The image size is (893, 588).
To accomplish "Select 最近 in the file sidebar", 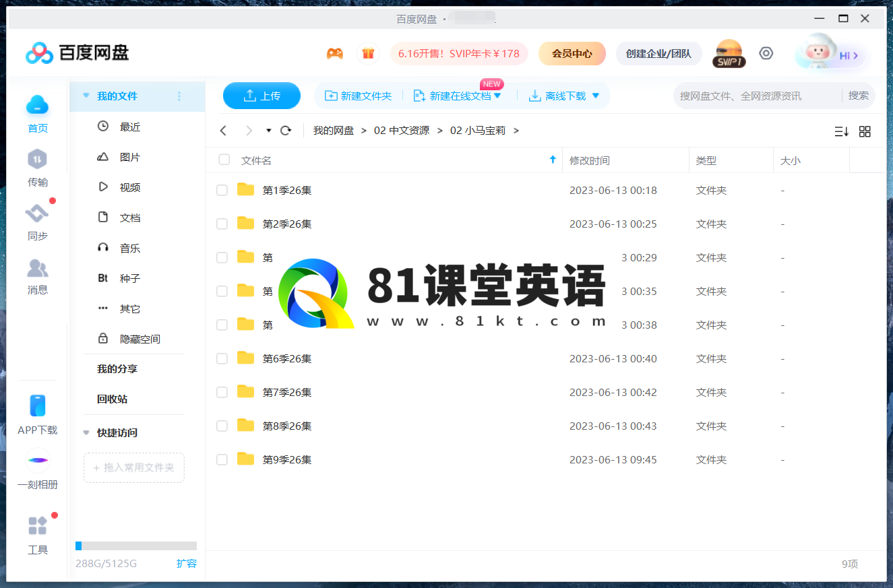I will pos(130,127).
